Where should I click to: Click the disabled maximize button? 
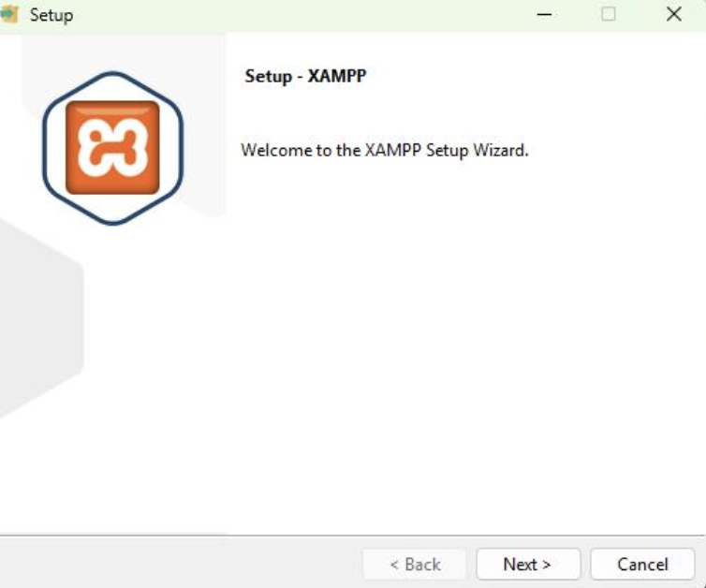(609, 15)
